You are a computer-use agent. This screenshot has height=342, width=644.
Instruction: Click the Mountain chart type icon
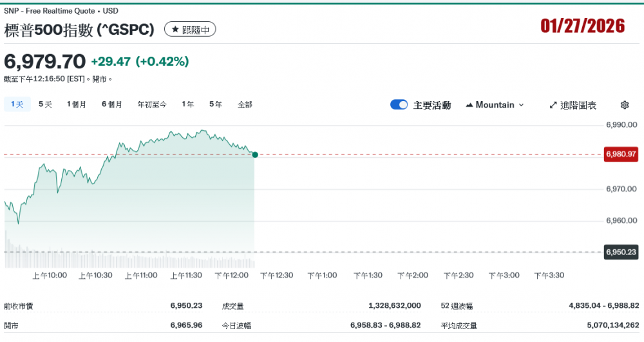(469, 105)
